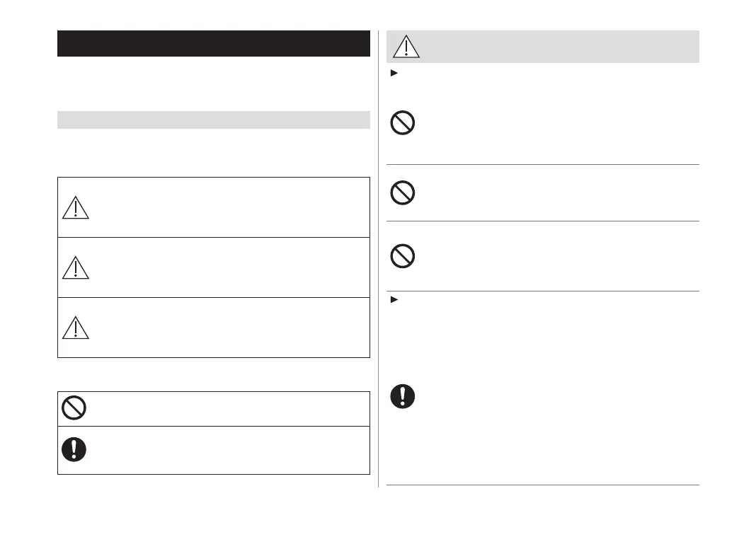The height and width of the screenshot is (537, 756).
Task: Click the topmost prohibition symbol in the right column
Action: tap(402, 124)
